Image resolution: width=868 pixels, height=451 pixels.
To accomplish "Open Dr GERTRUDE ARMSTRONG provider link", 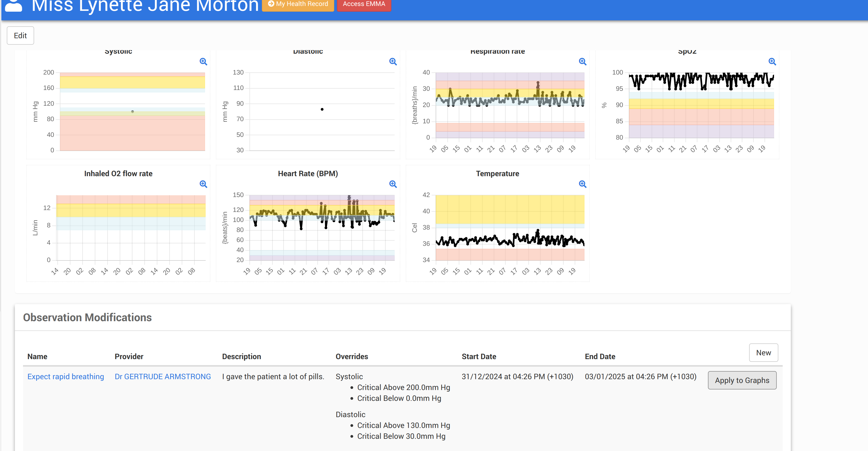I will coord(163,376).
